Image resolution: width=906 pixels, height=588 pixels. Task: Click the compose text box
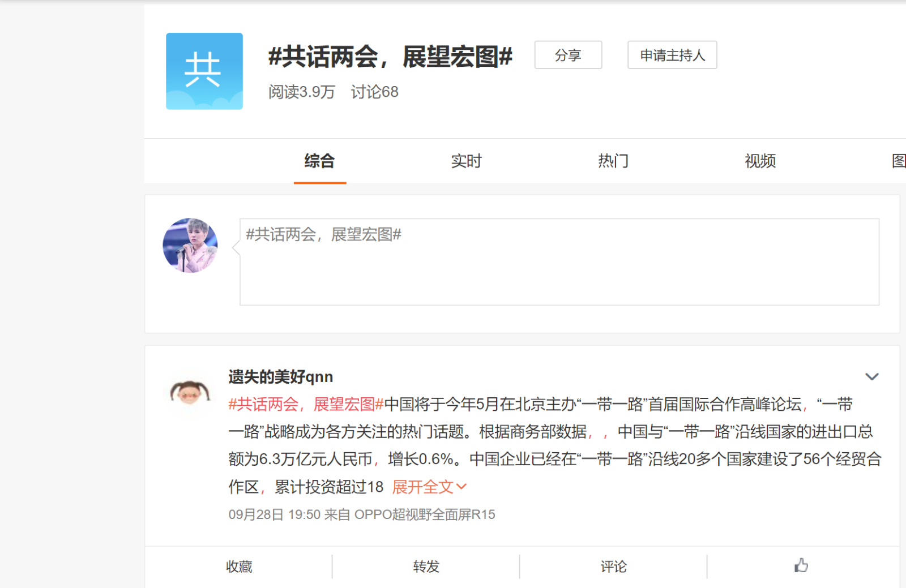[559, 262]
